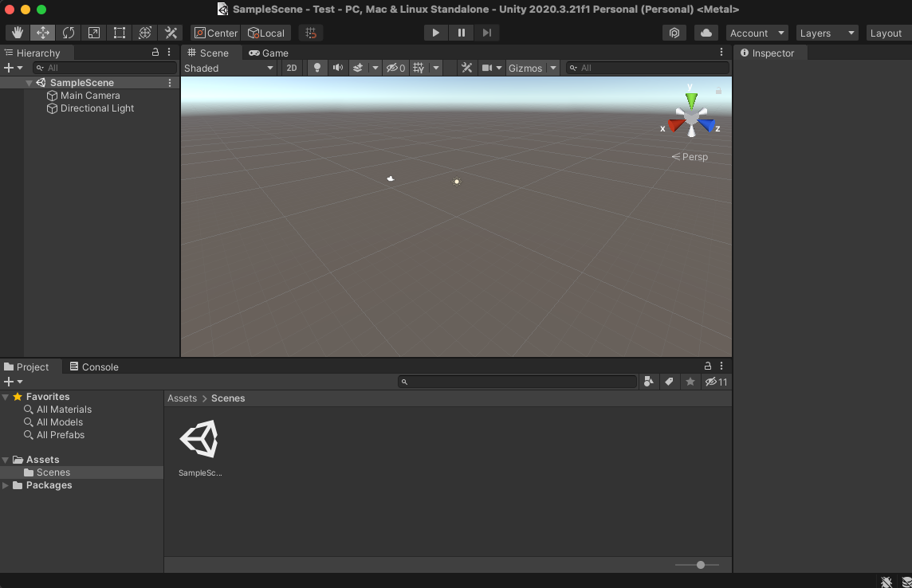
Task: Open Cloud services icon
Action: coord(706,33)
